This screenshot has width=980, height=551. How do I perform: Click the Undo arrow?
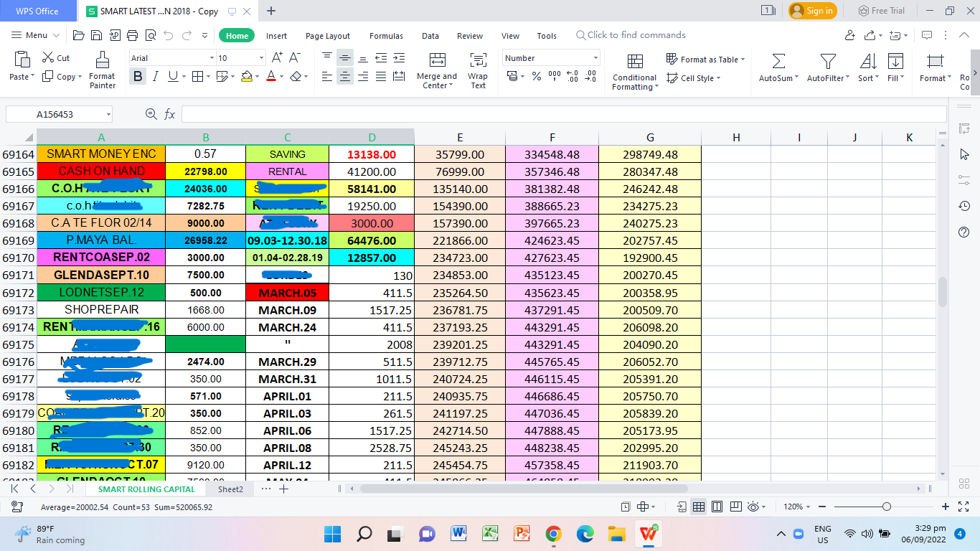point(169,35)
